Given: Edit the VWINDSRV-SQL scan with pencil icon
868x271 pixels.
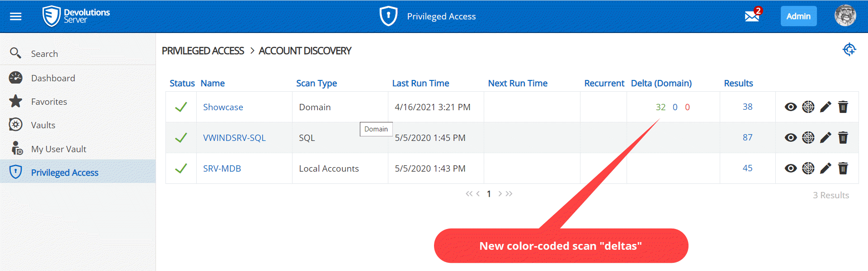Looking at the screenshot, I should pyautogui.click(x=826, y=138).
